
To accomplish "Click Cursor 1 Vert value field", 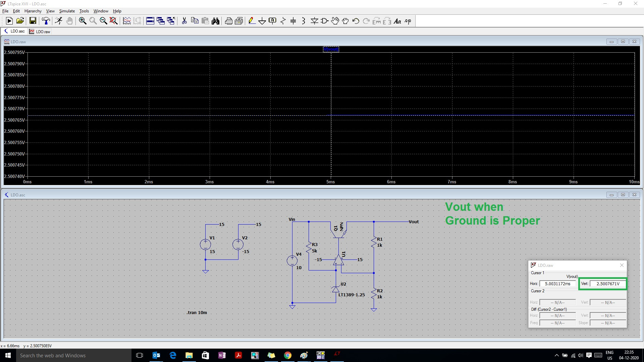I will (608, 284).
